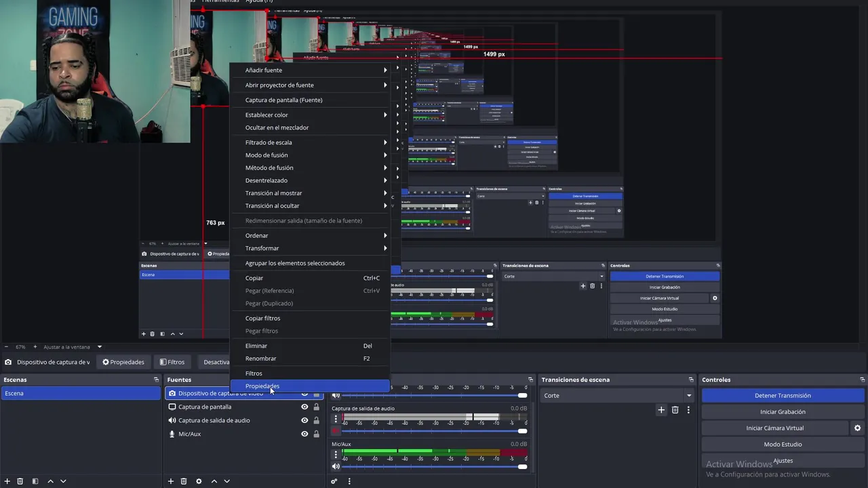The width and height of the screenshot is (868, 488).
Task: Delete selected scene using the Escenas trash icon
Action: (x=20, y=481)
